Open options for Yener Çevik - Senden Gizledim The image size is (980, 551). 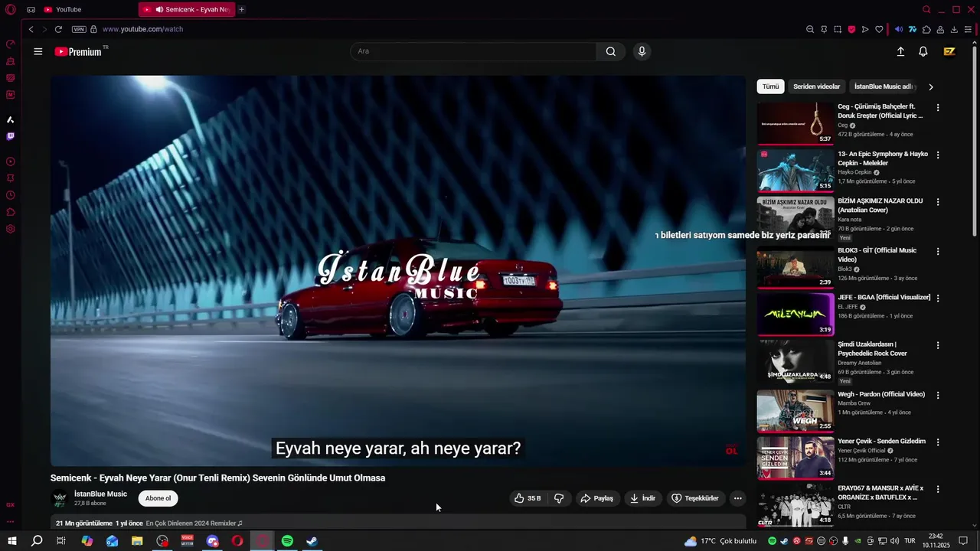(938, 442)
